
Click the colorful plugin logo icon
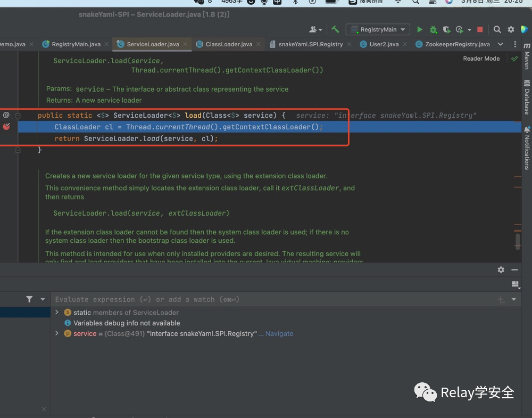coord(524,29)
